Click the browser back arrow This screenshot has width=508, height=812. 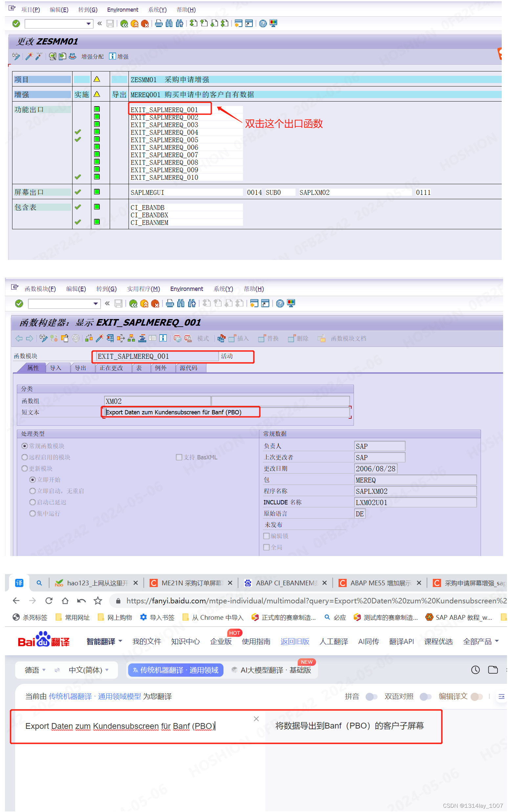pos(16,601)
